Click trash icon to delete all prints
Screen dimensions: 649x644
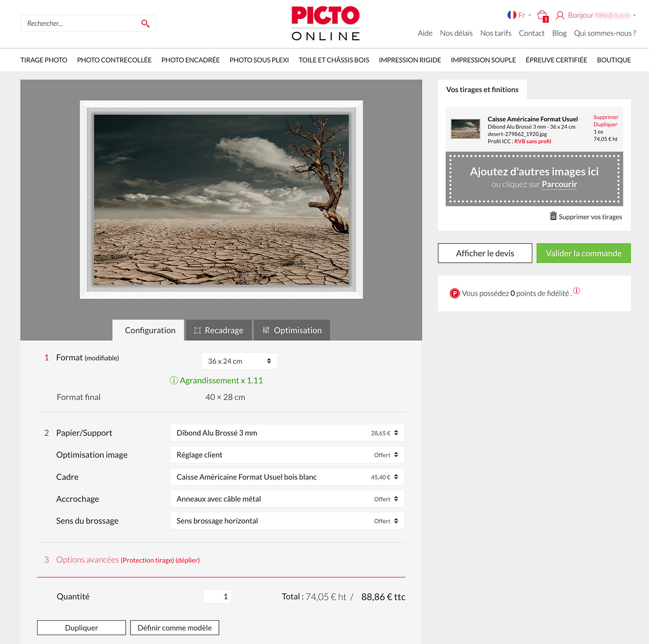pyautogui.click(x=553, y=216)
